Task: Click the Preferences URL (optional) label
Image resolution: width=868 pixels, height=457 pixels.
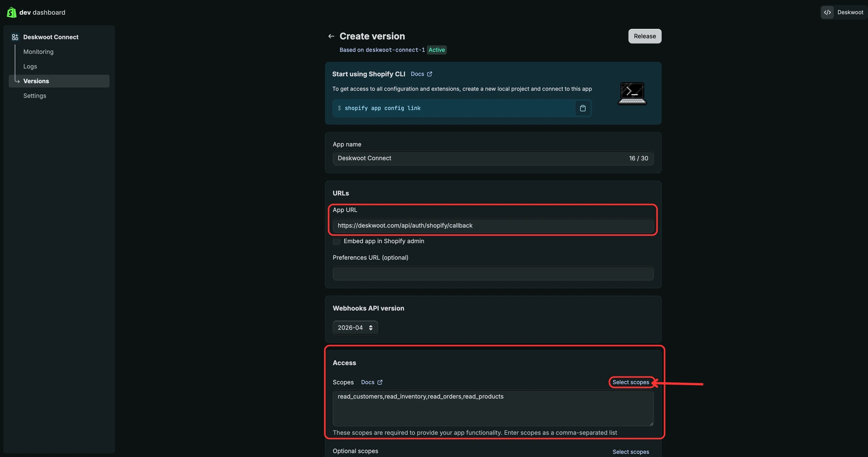Action: [370, 258]
